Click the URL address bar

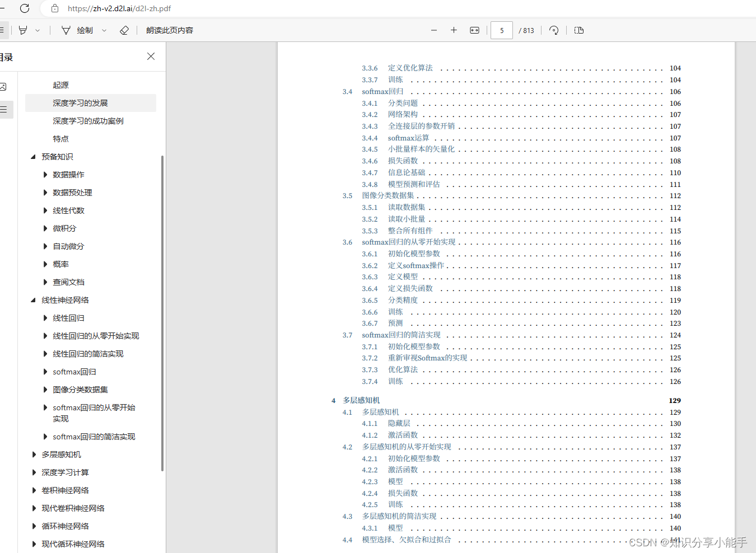pyautogui.click(x=119, y=8)
